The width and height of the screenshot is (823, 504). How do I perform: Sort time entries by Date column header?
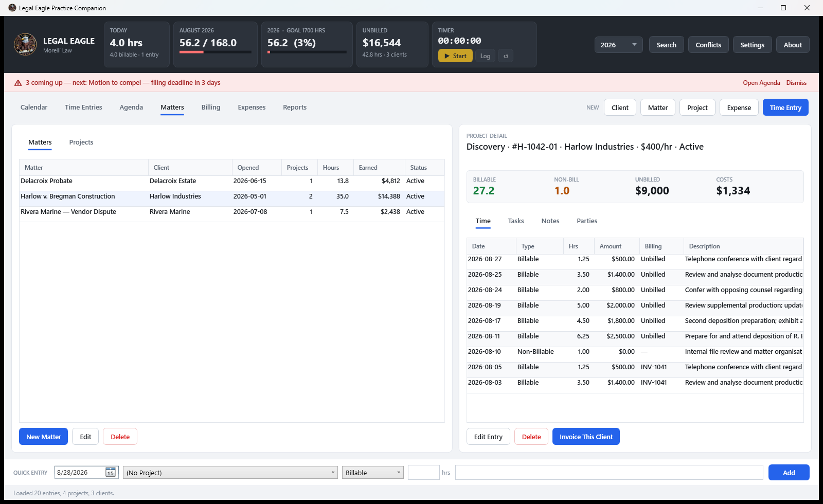point(491,246)
